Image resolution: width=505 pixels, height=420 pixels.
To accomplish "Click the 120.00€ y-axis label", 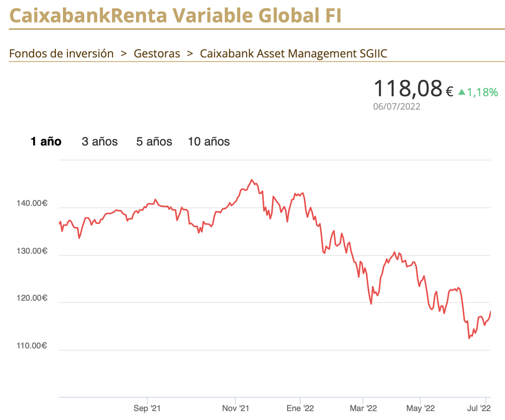I will tap(32, 299).
